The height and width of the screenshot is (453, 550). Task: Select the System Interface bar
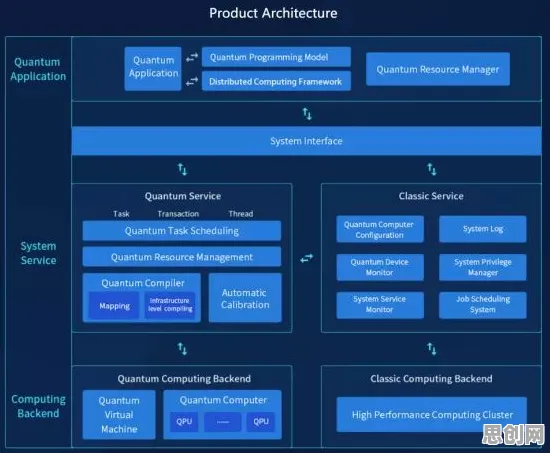click(307, 141)
